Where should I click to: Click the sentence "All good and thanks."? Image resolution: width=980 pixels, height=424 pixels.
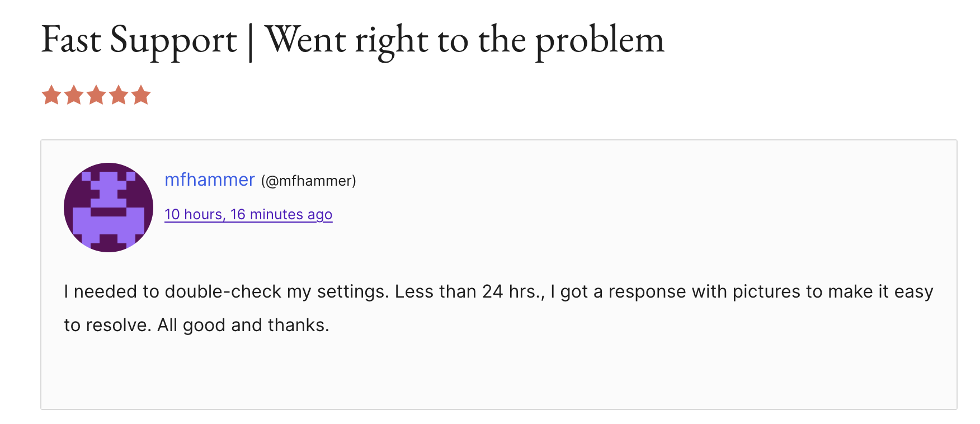tap(243, 325)
